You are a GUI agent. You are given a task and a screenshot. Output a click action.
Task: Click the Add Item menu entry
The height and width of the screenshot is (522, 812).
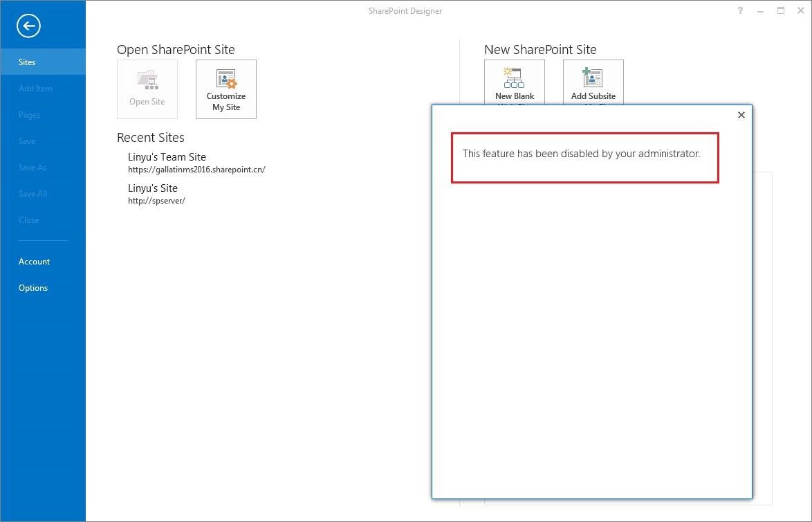(42, 88)
